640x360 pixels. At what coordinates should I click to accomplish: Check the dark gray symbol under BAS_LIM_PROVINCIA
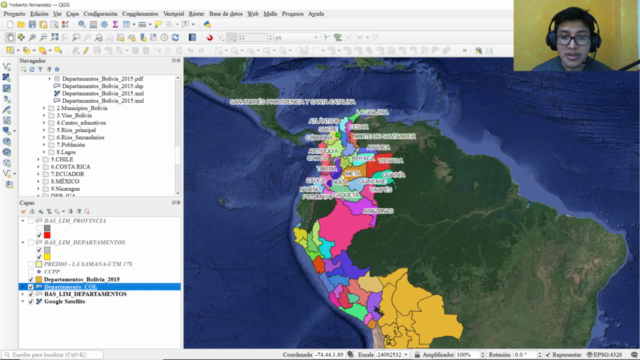pyautogui.click(x=39, y=228)
